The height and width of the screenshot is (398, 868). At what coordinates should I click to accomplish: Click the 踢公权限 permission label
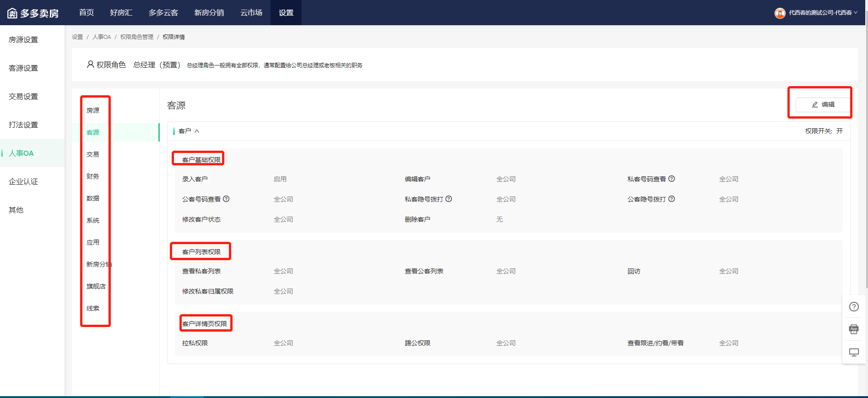click(x=418, y=343)
